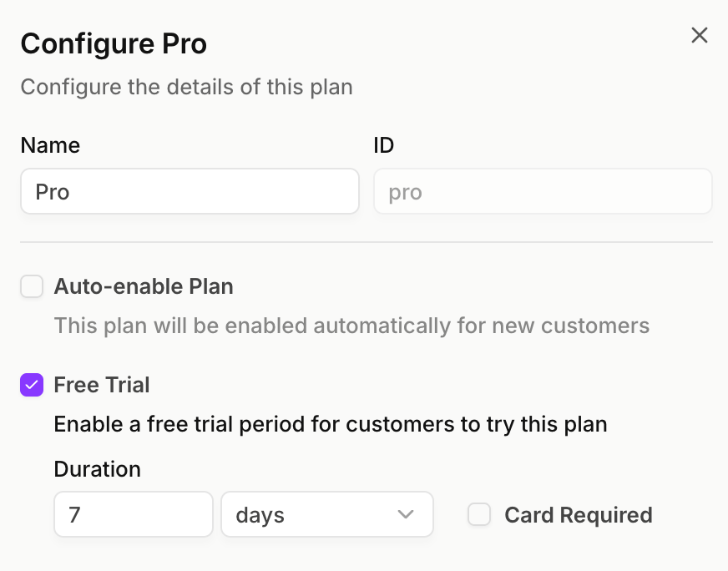728x571 pixels.
Task: Click the Duration label
Action: [97, 469]
